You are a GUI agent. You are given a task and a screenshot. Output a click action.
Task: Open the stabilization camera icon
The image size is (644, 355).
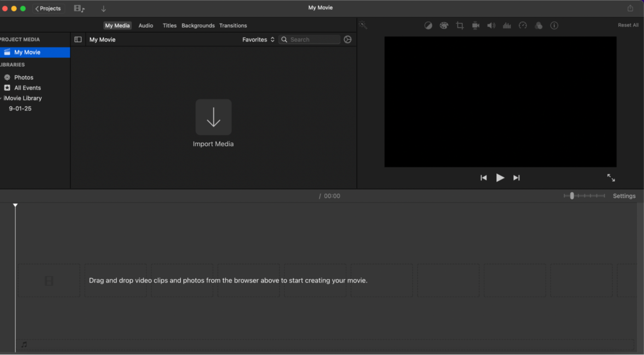(x=476, y=26)
